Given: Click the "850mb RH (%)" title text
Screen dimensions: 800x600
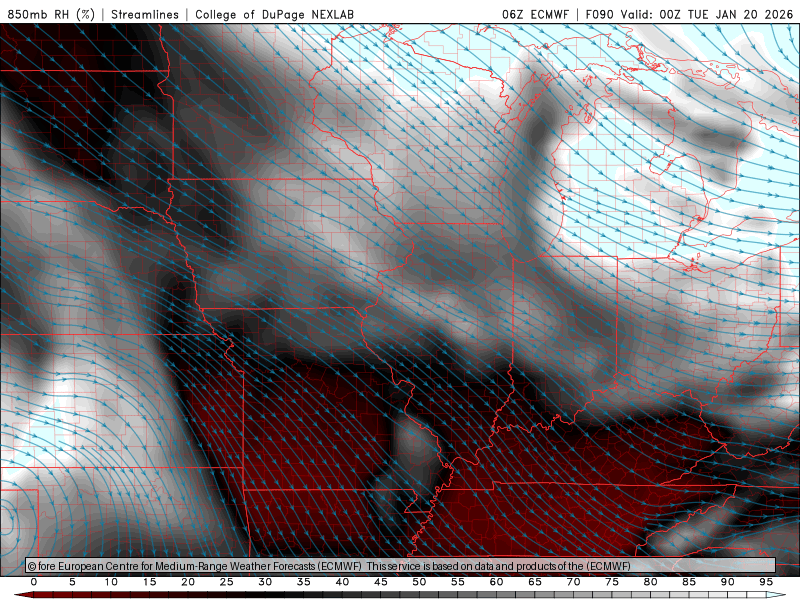Looking at the screenshot, I should pyautogui.click(x=51, y=15).
